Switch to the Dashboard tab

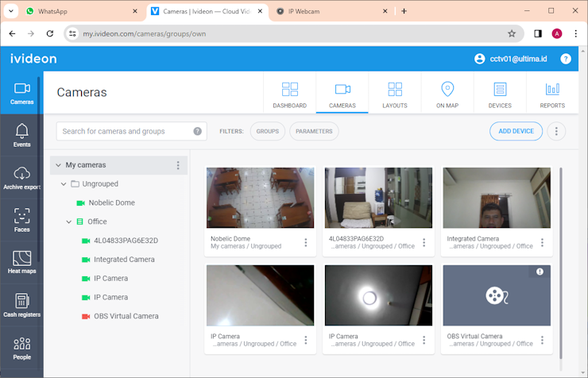[289, 93]
